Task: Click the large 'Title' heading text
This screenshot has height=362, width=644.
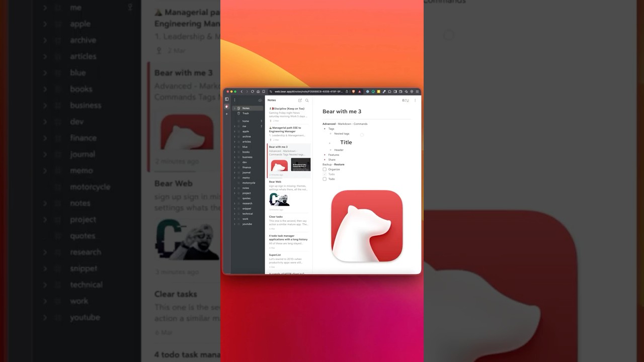Action: [346, 142]
